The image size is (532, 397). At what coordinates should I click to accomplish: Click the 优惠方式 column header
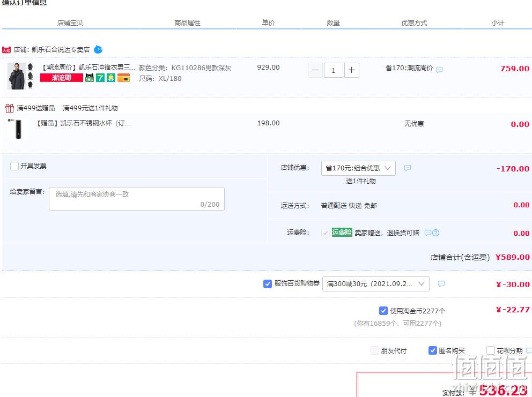pyautogui.click(x=414, y=23)
